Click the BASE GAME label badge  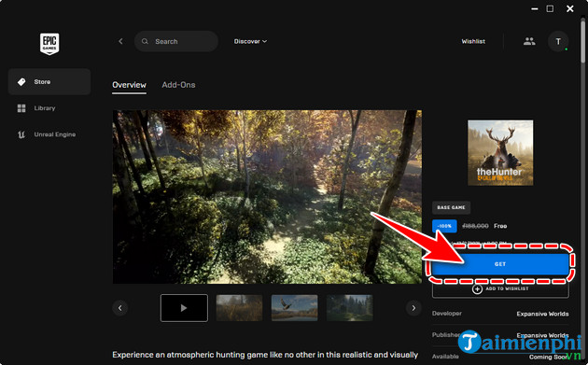pyautogui.click(x=451, y=207)
